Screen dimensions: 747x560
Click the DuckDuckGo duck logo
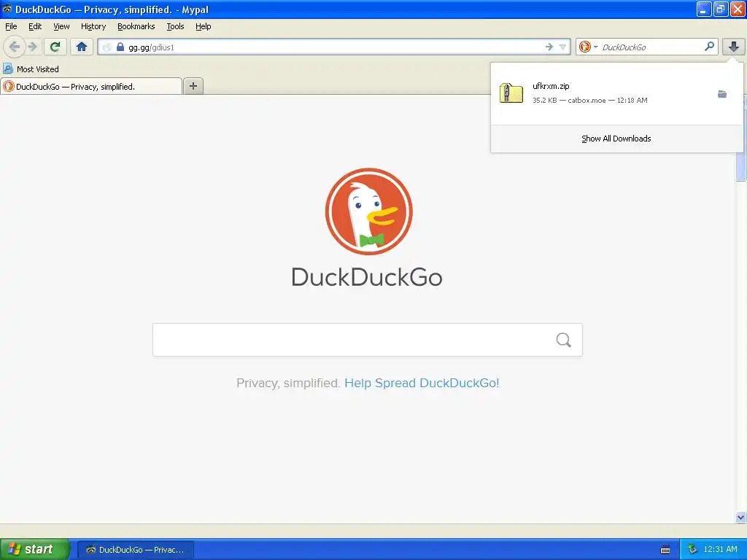tap(368, 211)
